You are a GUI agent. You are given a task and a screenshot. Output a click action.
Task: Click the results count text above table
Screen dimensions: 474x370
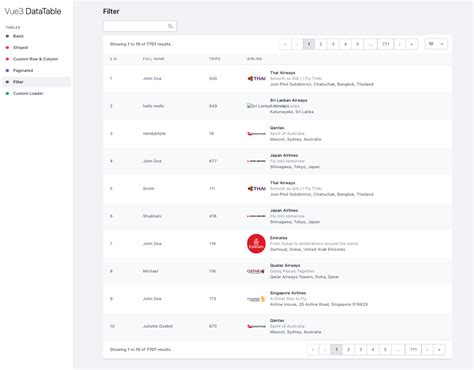coord(141,44)
